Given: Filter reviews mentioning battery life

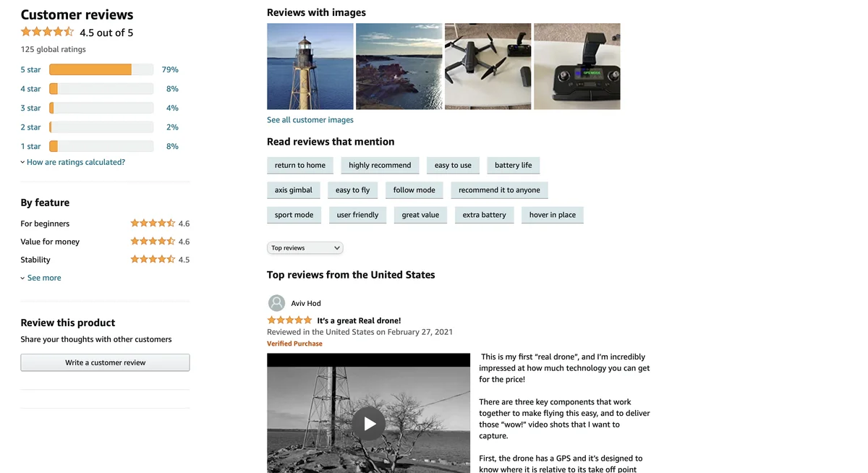Looking at the screenshot, I should click(x=514, y=166).
